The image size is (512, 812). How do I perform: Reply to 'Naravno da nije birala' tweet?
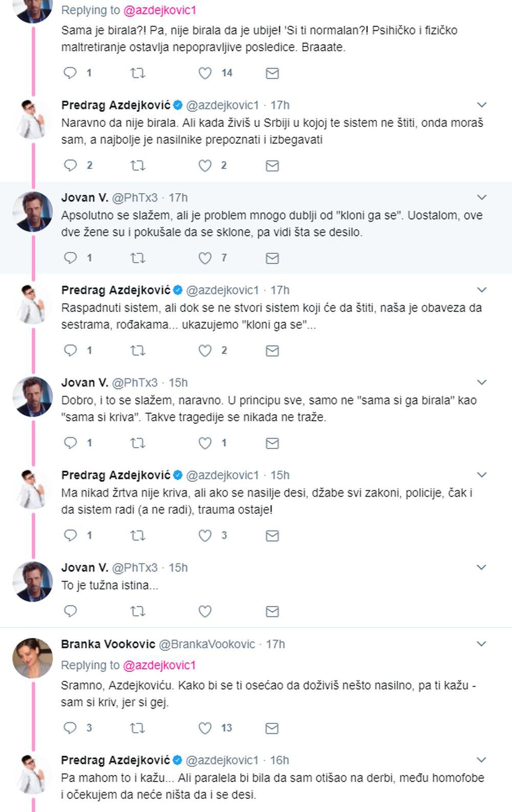pyautogui.click(x=70, y=165)
